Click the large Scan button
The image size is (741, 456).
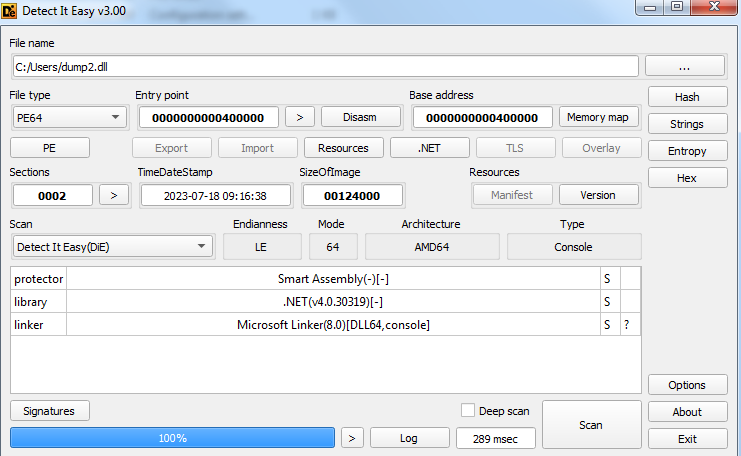[x=591, y=424]
